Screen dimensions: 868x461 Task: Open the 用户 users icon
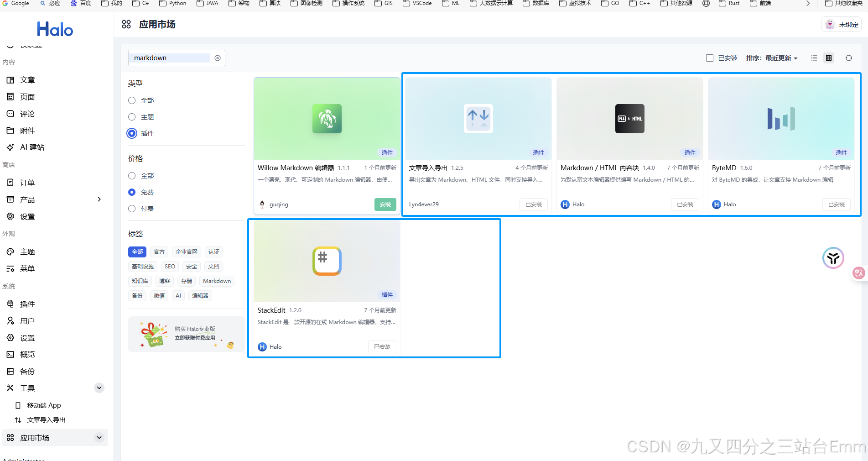pos(10,321)
